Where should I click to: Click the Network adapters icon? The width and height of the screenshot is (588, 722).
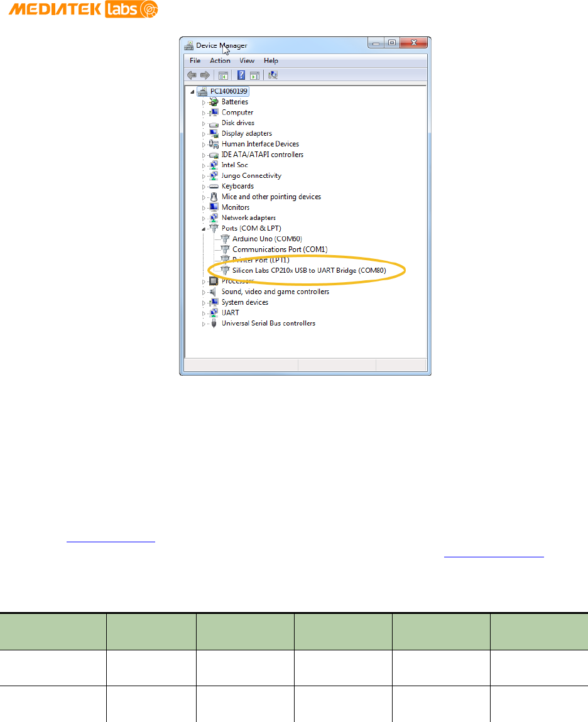tap(214, 218)
